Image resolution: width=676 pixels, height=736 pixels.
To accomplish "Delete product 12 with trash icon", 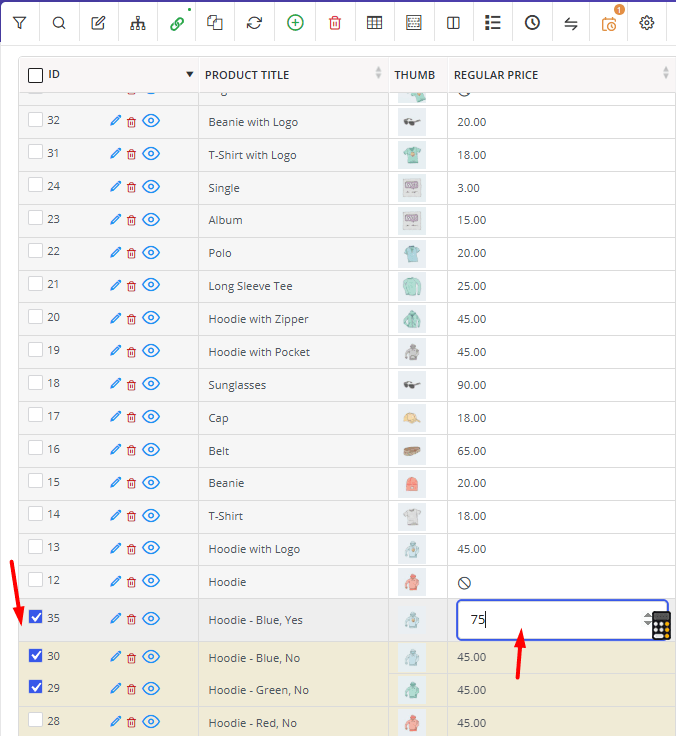I will click(131, 582).
